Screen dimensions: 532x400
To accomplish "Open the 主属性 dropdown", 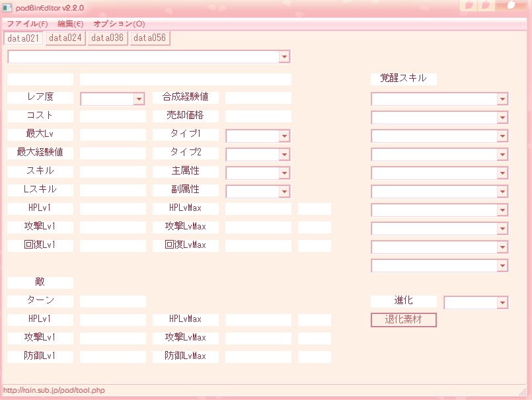I will (x=258, y=173).
